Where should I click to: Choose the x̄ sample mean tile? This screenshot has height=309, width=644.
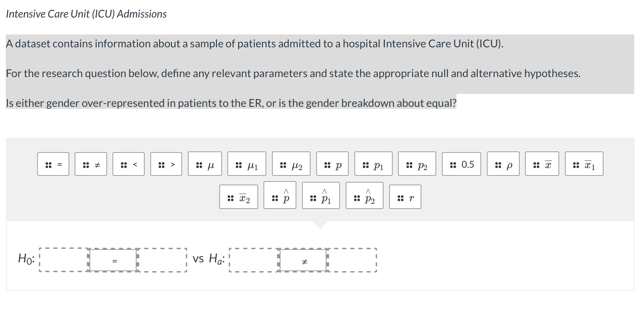pyautogui.click(x=542, y=164)
